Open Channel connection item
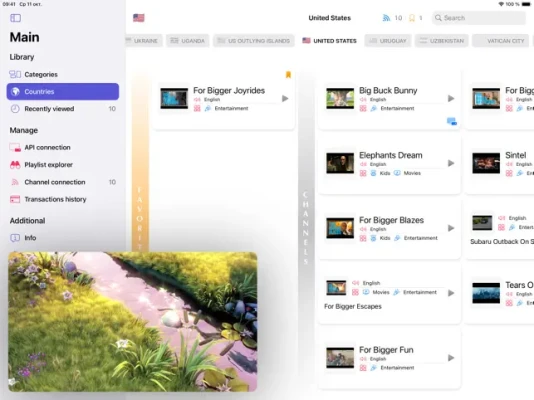 [x=63, y=182]
